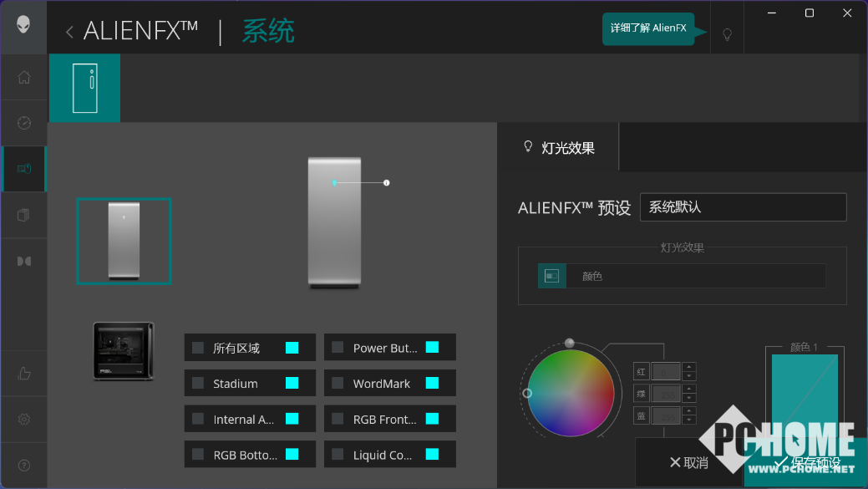Viewport: 868px width, 489px height.
Task: Click the cyan swatch for RGB Front...
Action: coord(433,420)
